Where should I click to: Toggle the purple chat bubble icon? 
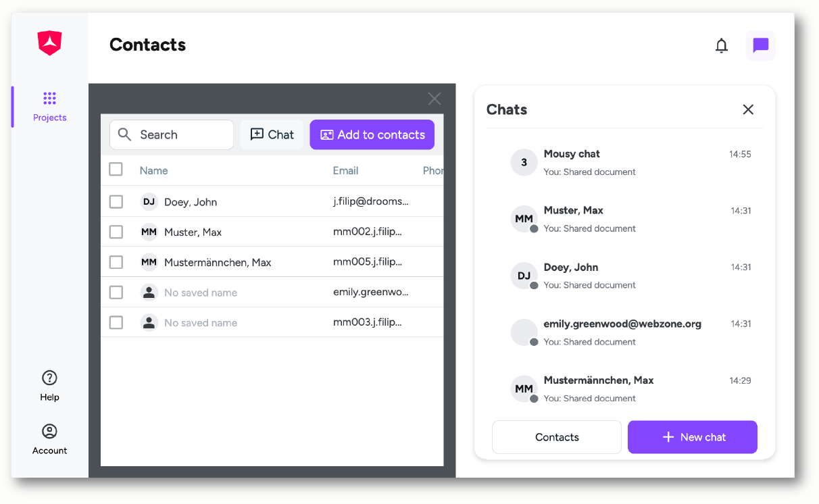point(761,45)
